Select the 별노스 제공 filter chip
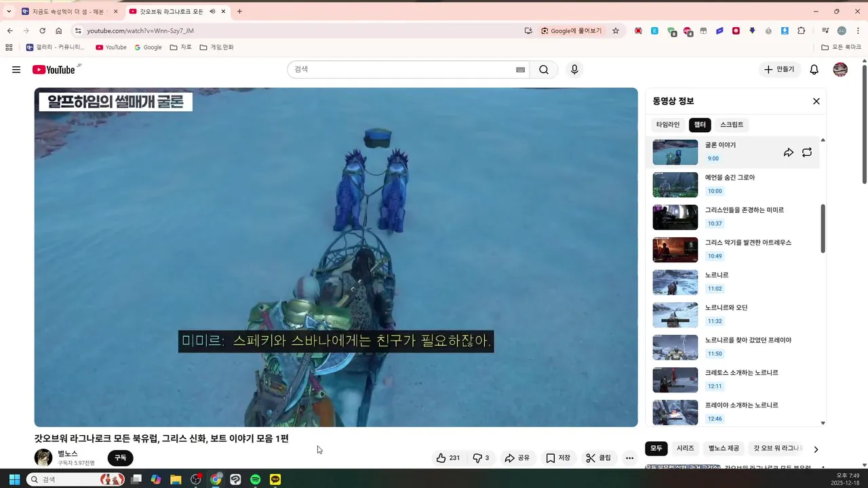 pyautogui.click(x=724, y=449)
